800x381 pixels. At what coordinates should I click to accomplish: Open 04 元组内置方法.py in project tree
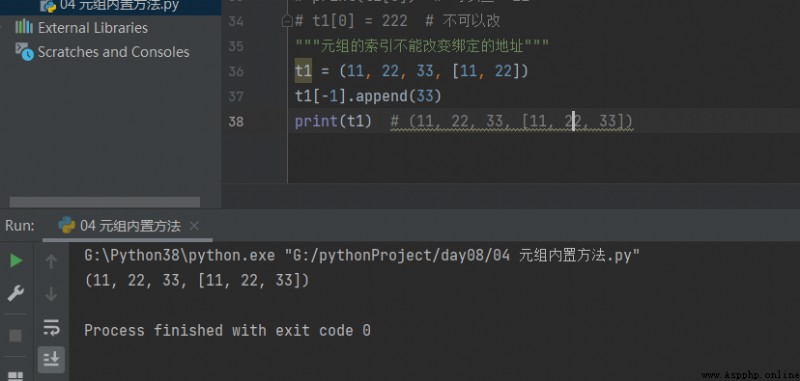(119, 6)
